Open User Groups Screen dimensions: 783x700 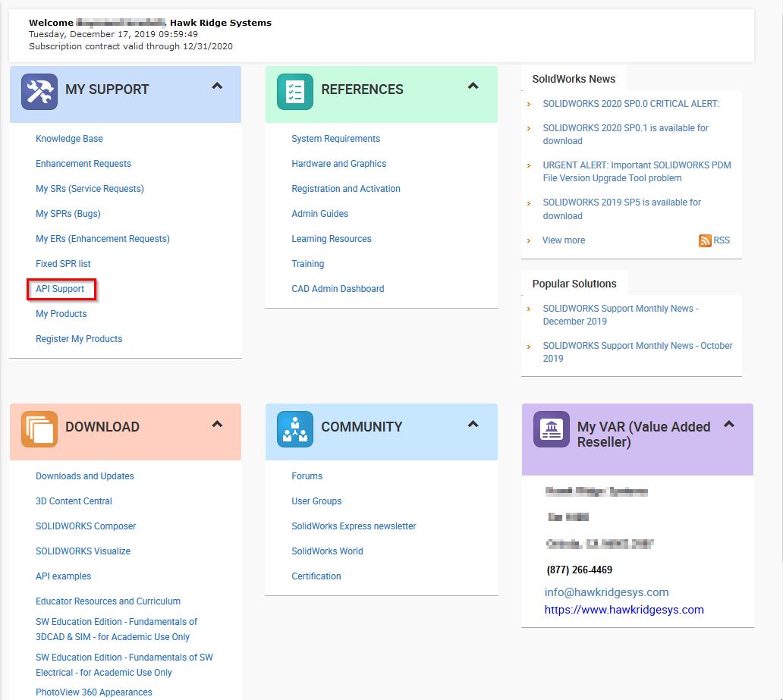click(x=316, y=501)
